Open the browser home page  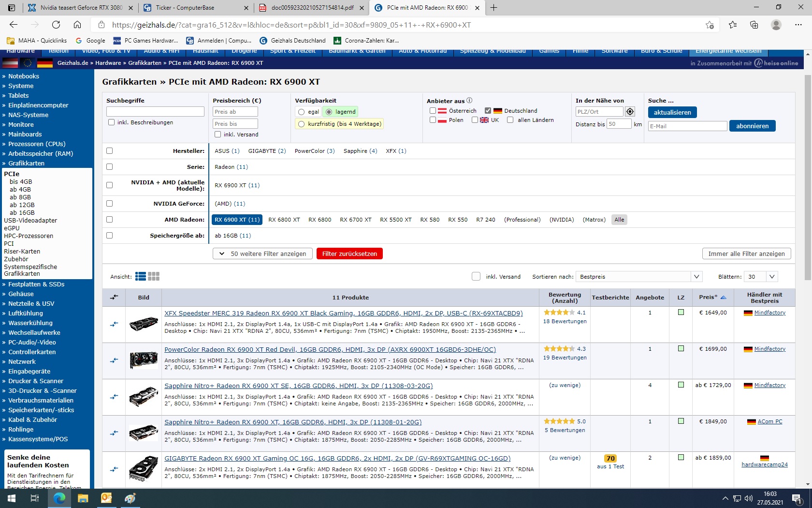[77, 25]
